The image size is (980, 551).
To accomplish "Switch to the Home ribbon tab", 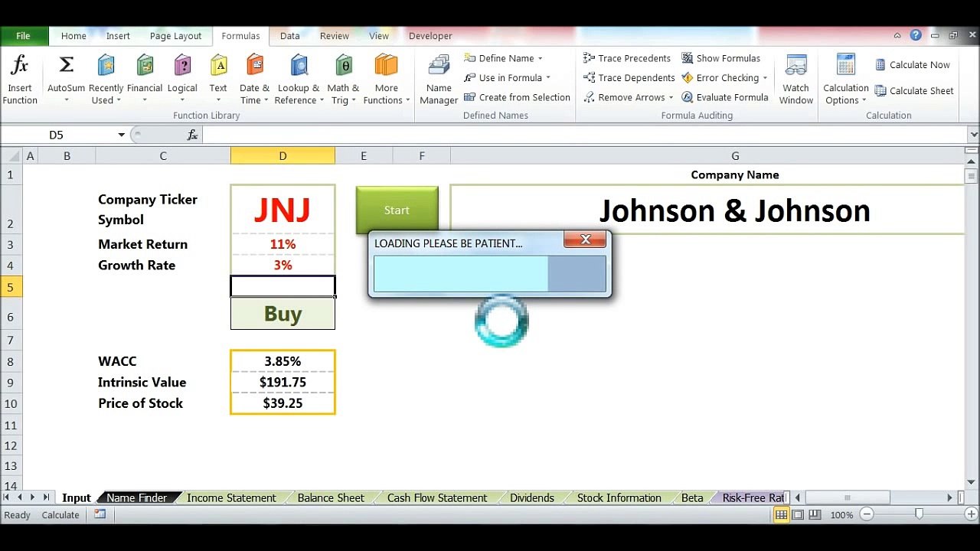I will [73, 36].
